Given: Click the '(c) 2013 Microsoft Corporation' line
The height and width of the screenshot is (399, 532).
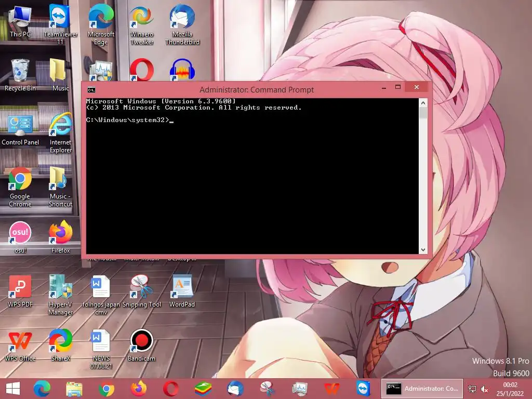Looking at the screenshot, I should 194,108.
